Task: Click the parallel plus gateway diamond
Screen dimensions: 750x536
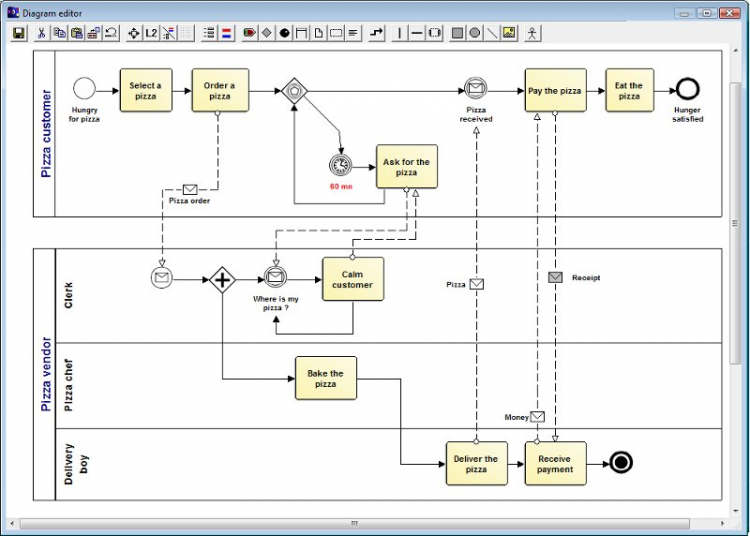Action: (222, 280)
